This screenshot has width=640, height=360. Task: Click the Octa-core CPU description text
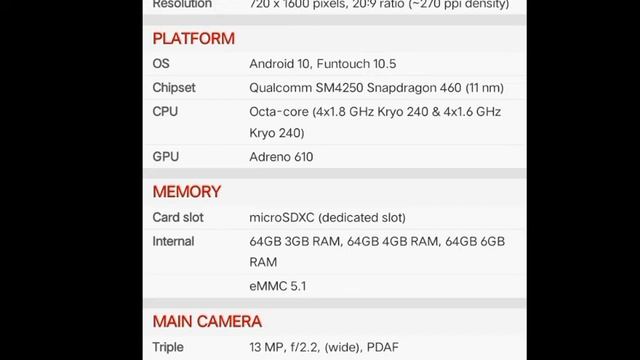click(375, 122)
